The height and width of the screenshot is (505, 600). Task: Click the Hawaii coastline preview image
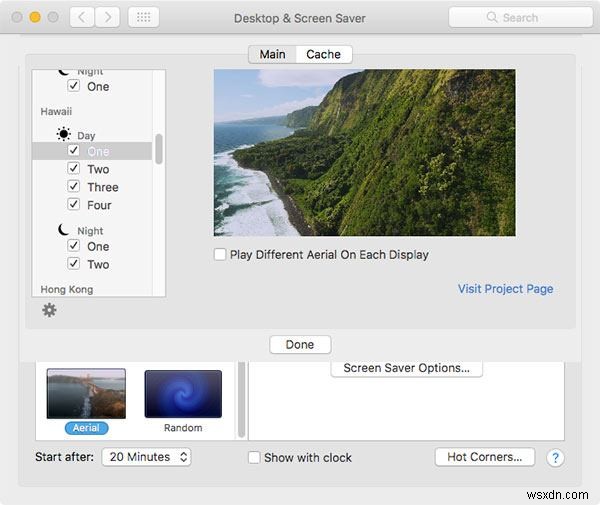(365, 153)
